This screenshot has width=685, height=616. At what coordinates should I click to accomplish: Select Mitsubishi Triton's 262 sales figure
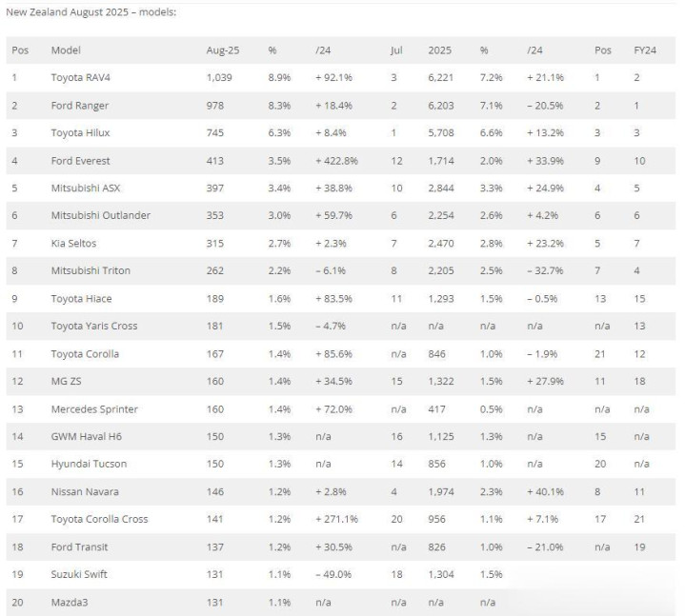(215, 270)
